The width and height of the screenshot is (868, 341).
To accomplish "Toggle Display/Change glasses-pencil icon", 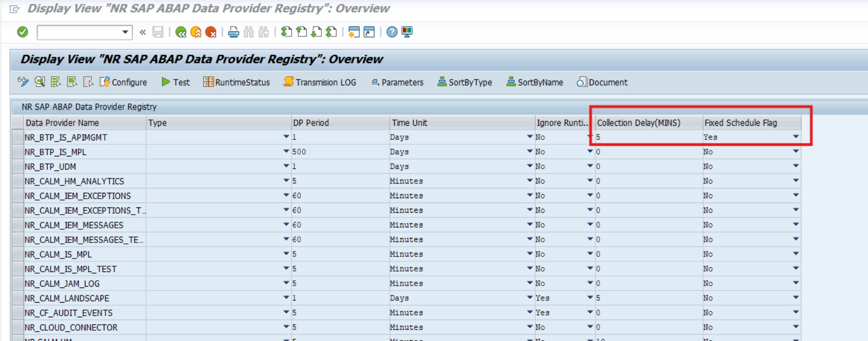I will 23,82.
